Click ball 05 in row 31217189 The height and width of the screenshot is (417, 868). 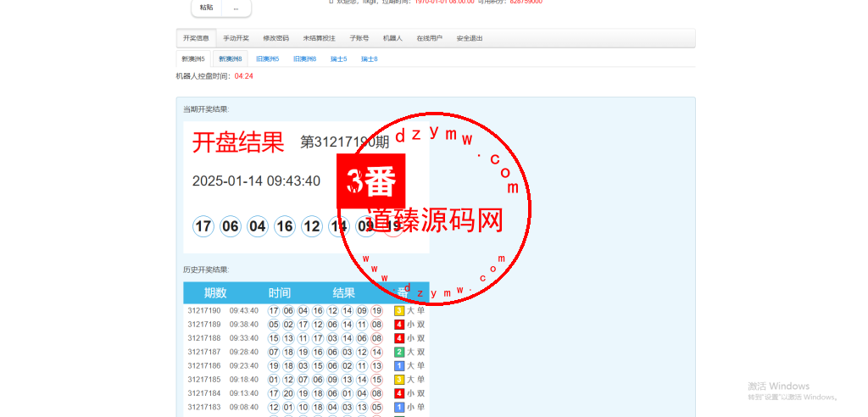(x=274, y=325)
